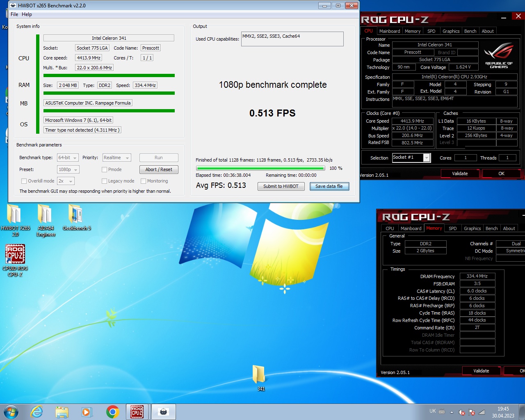Screen dimensions: 525x420
Task: Click the Republic of Gamers logo in CPU-Z
Action: [499, 55]
